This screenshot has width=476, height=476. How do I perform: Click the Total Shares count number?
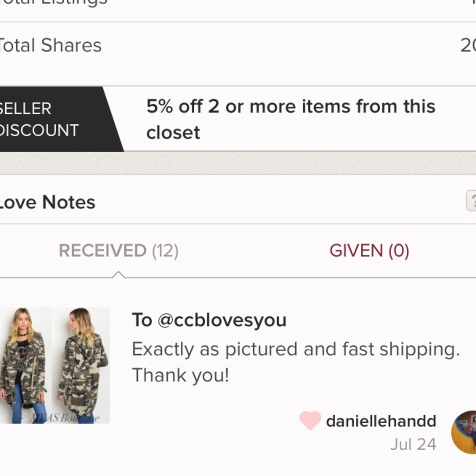468,46
